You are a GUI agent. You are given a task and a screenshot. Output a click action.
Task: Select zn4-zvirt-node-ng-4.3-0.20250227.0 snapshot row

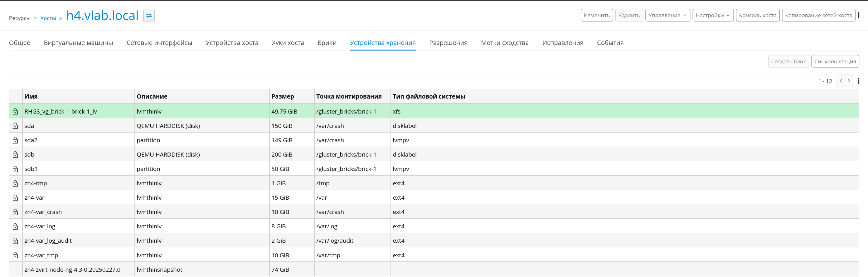pyautogui.click(x=434, y=269)
